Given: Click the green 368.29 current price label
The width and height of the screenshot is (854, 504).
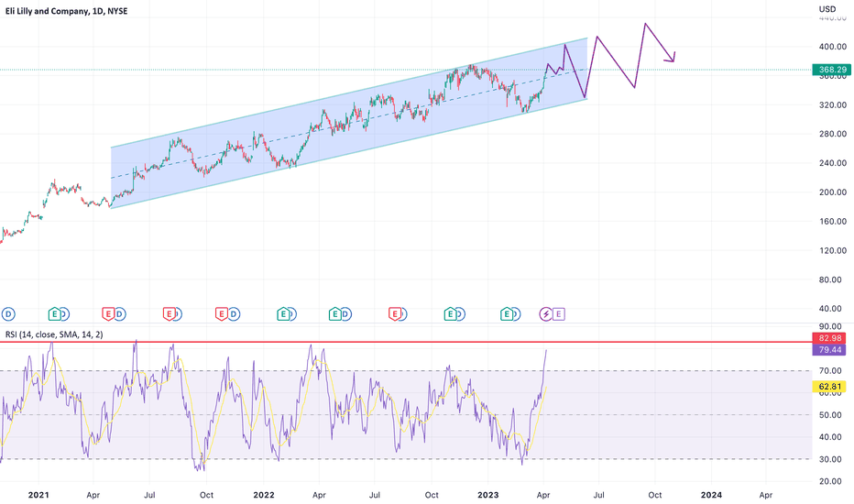Looking at the screenshot, I should [x=832, y=70].
